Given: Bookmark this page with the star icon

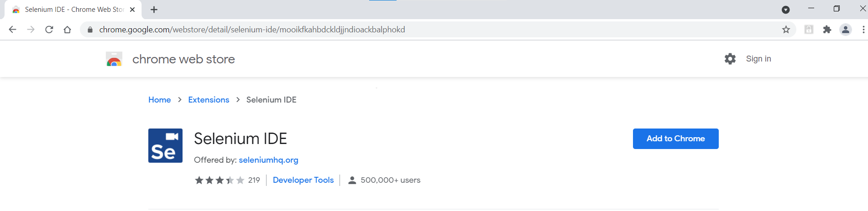Looking at the screenshot, I should pos(786,30).
